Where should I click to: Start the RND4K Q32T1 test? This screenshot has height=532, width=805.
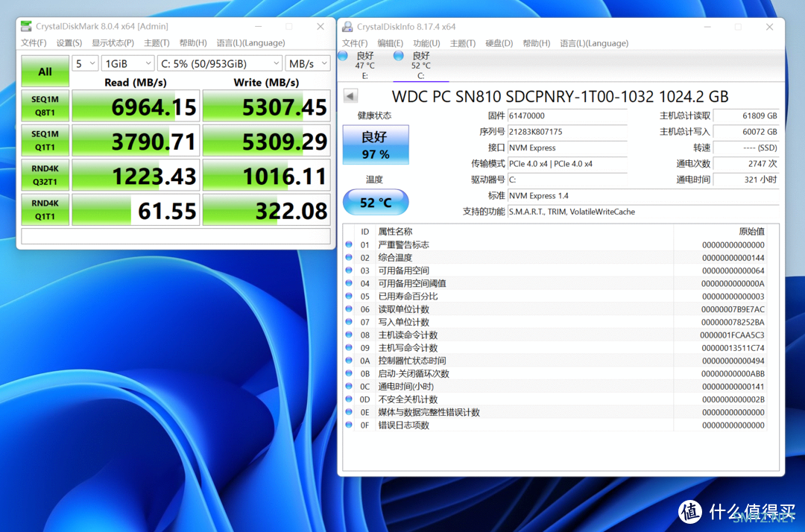pos(45,175)
